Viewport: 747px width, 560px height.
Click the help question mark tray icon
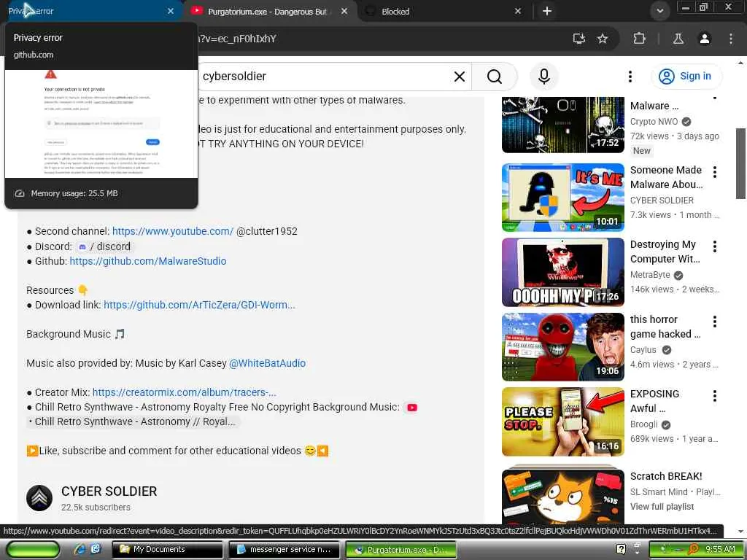click(621, 549)
